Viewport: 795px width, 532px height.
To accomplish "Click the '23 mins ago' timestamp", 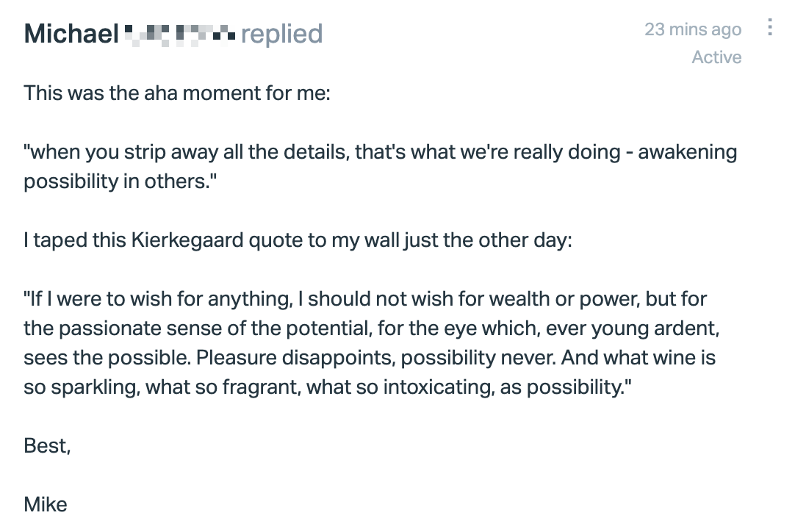I will pyautogui.click(x=693, y=29).
